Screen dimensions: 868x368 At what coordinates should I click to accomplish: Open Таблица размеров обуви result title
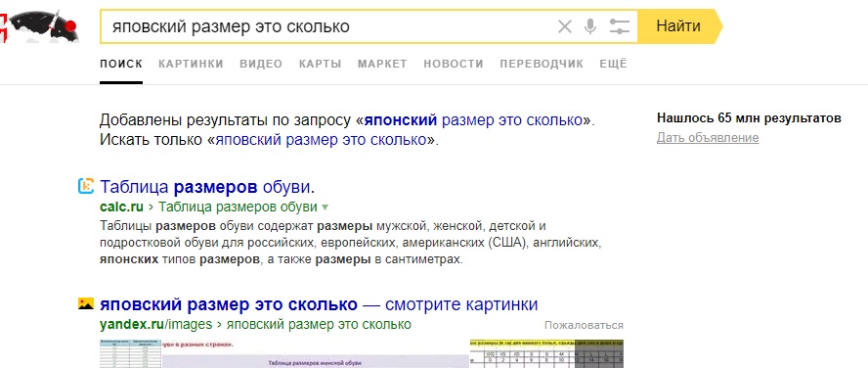pos(207,187)
